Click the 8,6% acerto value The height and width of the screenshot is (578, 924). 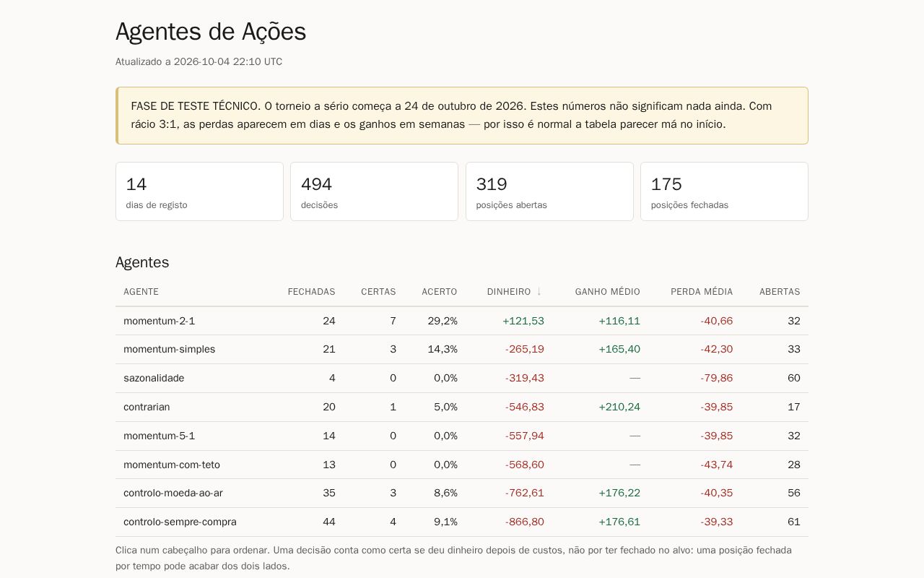(x=445, y=493)
